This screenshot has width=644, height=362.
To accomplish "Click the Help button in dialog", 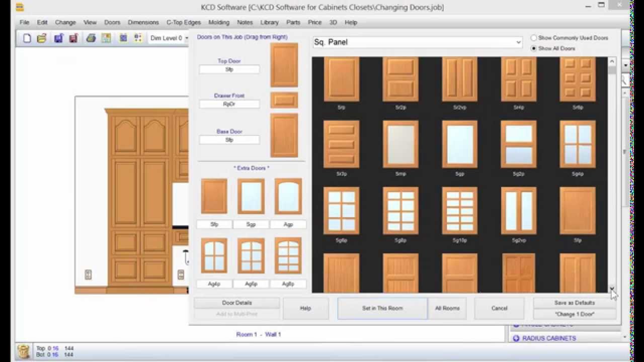I will [305, 308].
